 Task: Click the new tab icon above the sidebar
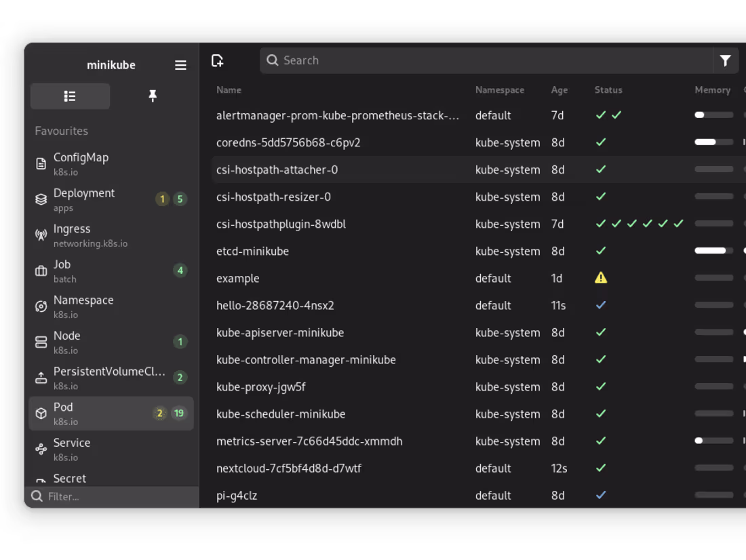217,60
